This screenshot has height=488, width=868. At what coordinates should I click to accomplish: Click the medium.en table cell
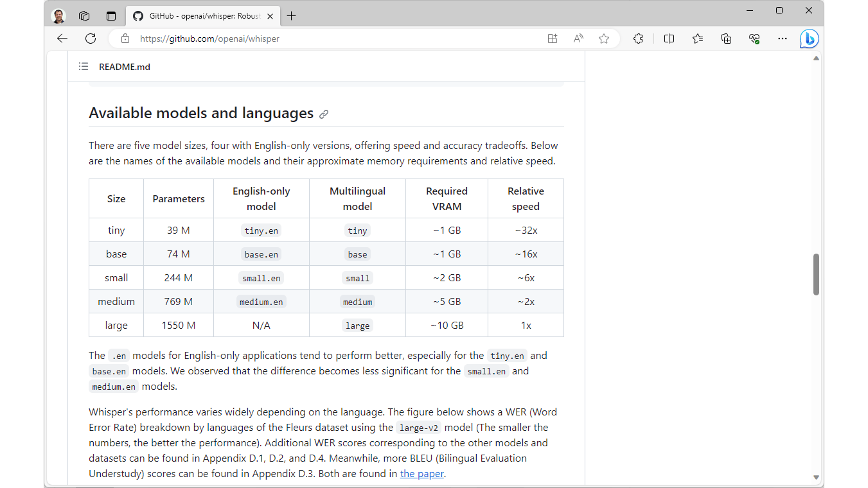coord(261,302)
